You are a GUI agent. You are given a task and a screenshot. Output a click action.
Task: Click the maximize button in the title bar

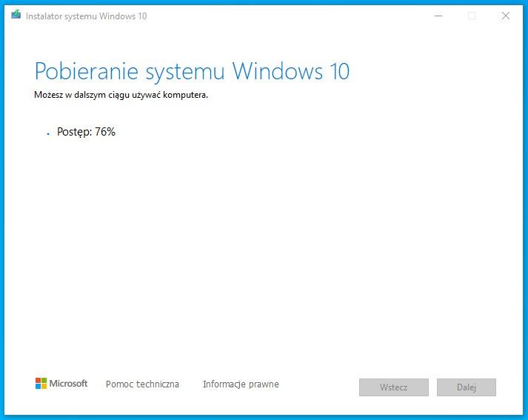472,16
